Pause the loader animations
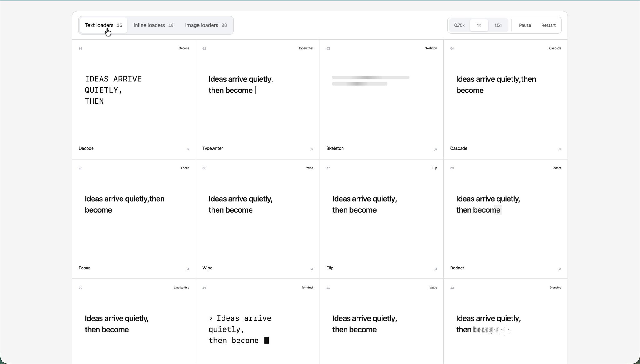The width and height of the screenshot is (640, 364). tap(525, 25)
